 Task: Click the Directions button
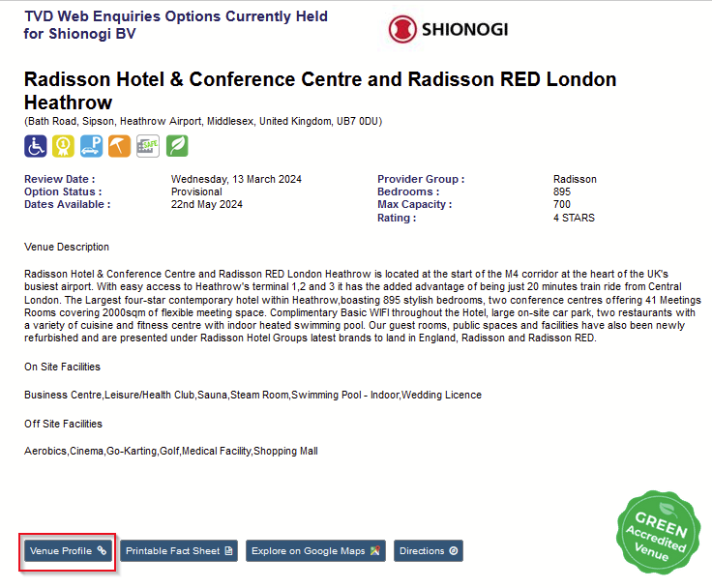point(429,551)
